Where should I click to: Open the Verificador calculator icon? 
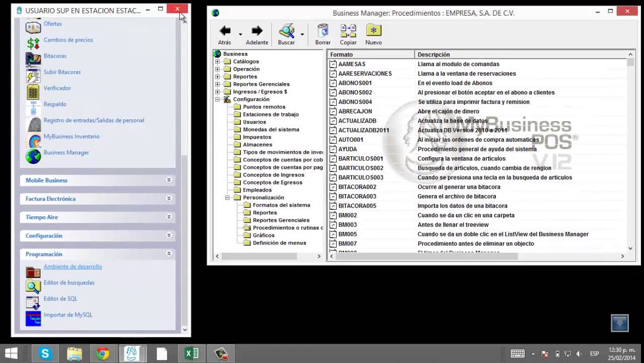(33, 92)
